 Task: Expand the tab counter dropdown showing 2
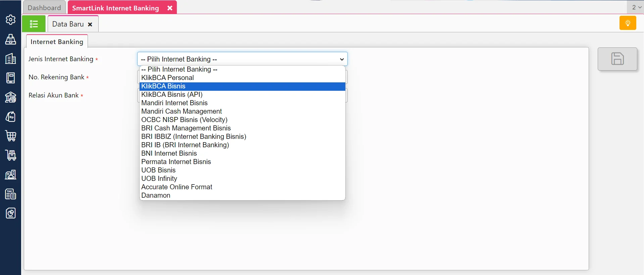click(x=636, y=7)
